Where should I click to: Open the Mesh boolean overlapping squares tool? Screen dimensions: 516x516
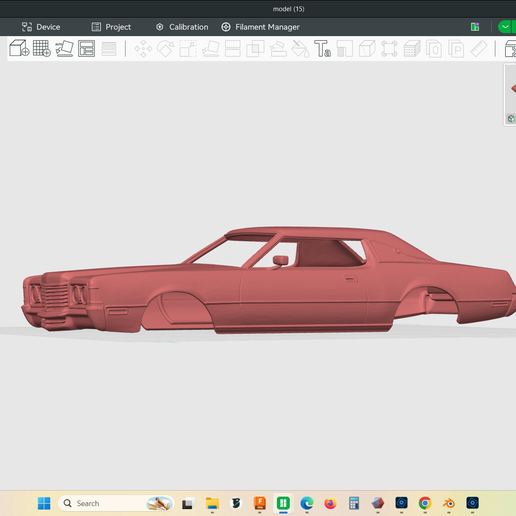click(255, 49)
